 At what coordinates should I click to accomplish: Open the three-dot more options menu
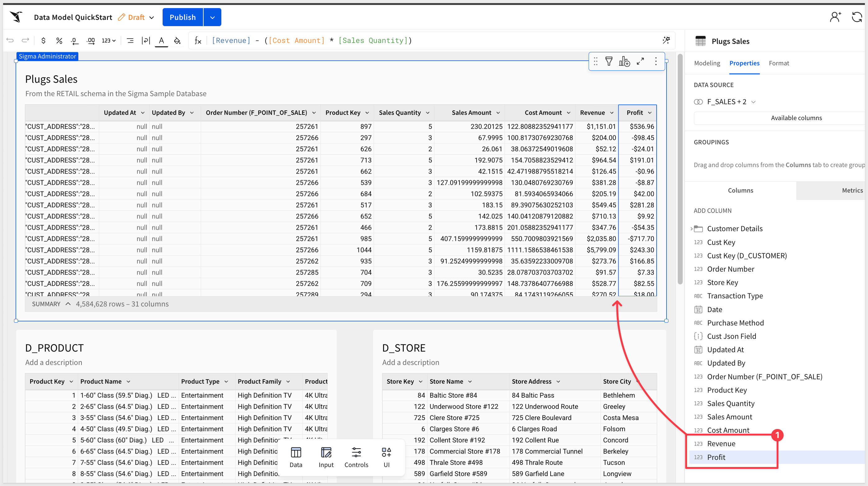click(x=656, y=61)
